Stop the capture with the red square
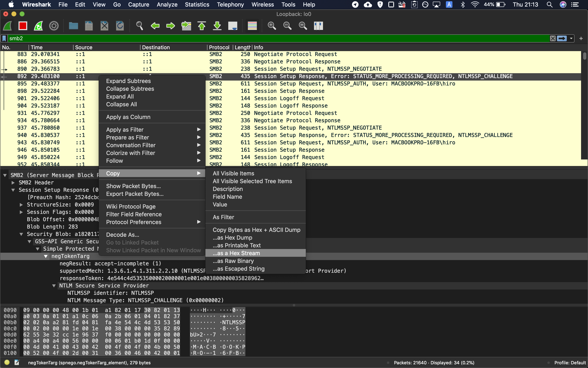The height and width of the screenshot is (368, 588). (23, 26)
